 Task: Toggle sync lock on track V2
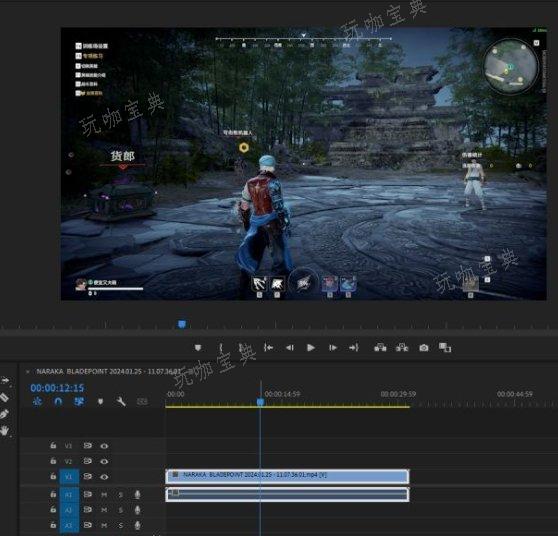(88, 461)
